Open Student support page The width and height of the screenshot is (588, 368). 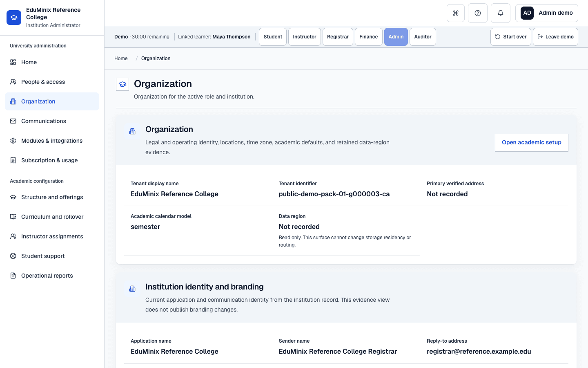point(52,256)
